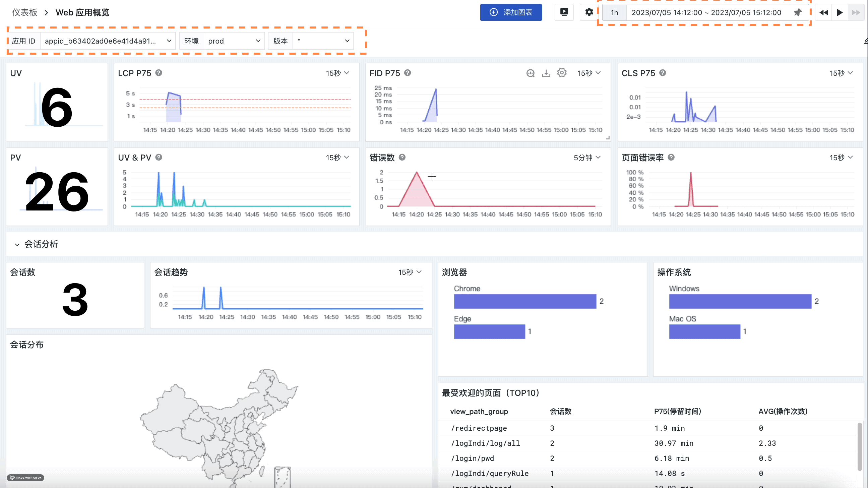
Task: Change UV & PV interval from 15秒
Action: pos(337,158)
